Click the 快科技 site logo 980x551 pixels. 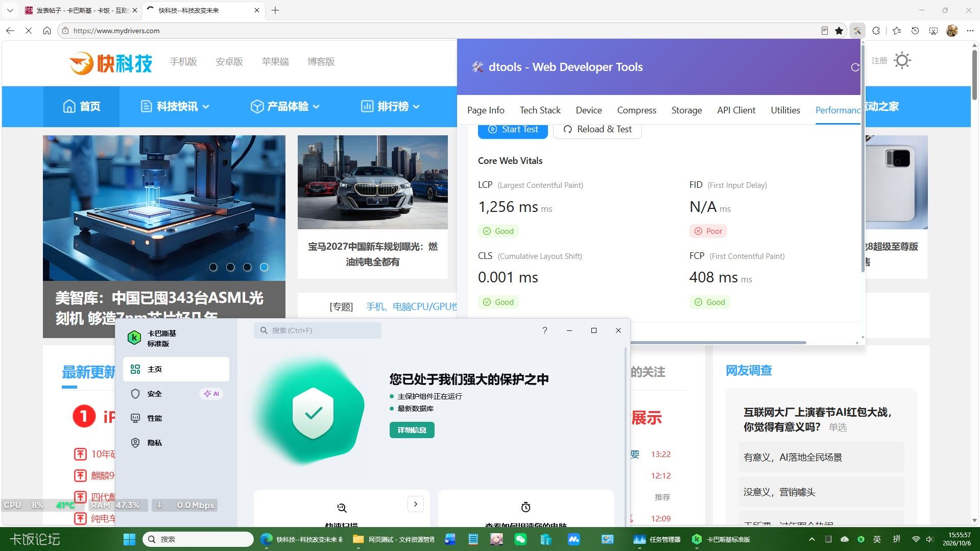[x=111, y=63]
